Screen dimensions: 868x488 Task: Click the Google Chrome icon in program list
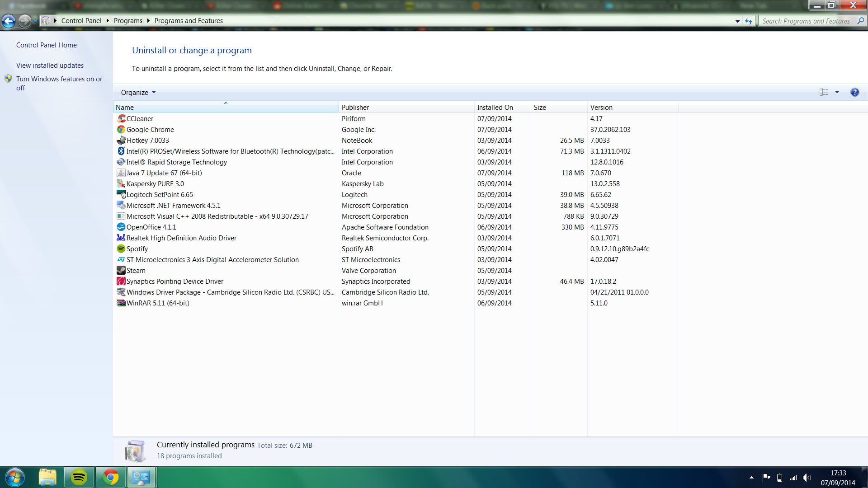coord(121,129)
